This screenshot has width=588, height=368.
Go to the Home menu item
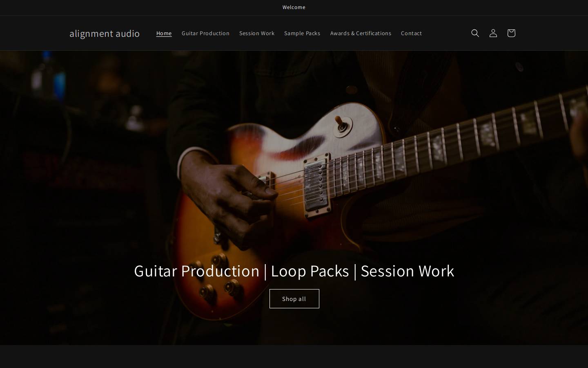164,33
